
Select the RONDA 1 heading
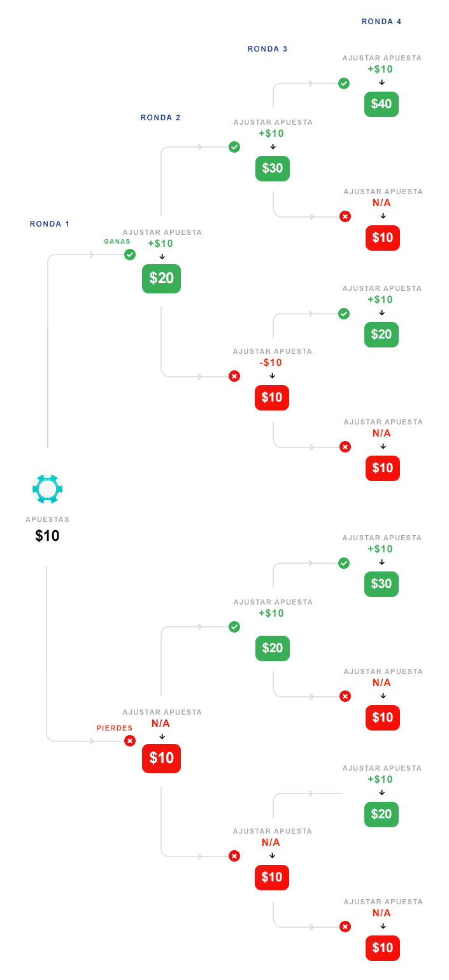(50, 224)
